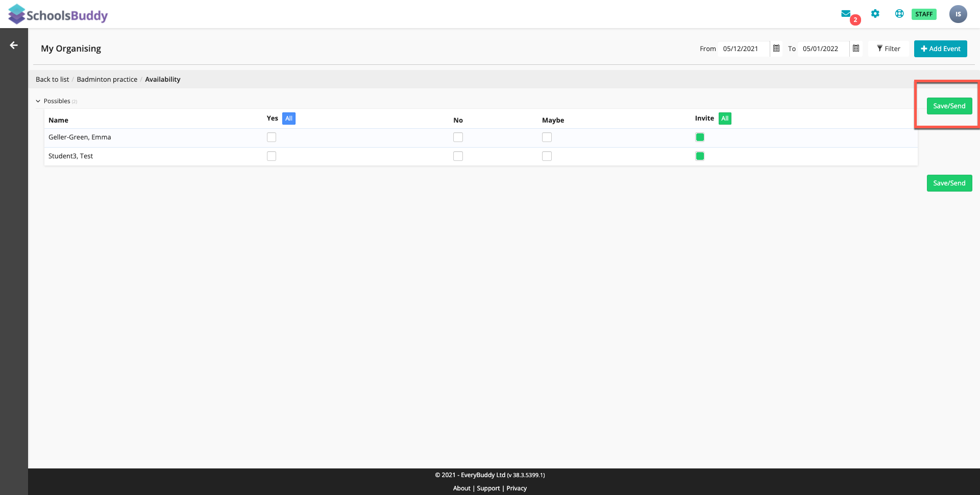Open the Support footer link
This screenshot has height=495, width=980.
[x=488, y=488]
